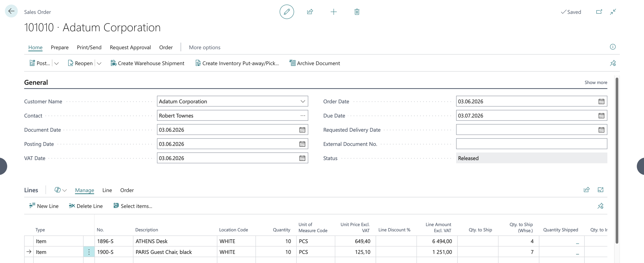
Task: Open Requested Delivery Date calendar picker
Action: tap(601, 130)
